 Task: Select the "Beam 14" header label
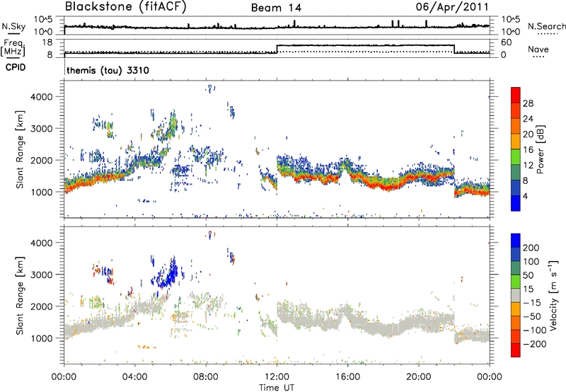(276, 8)
